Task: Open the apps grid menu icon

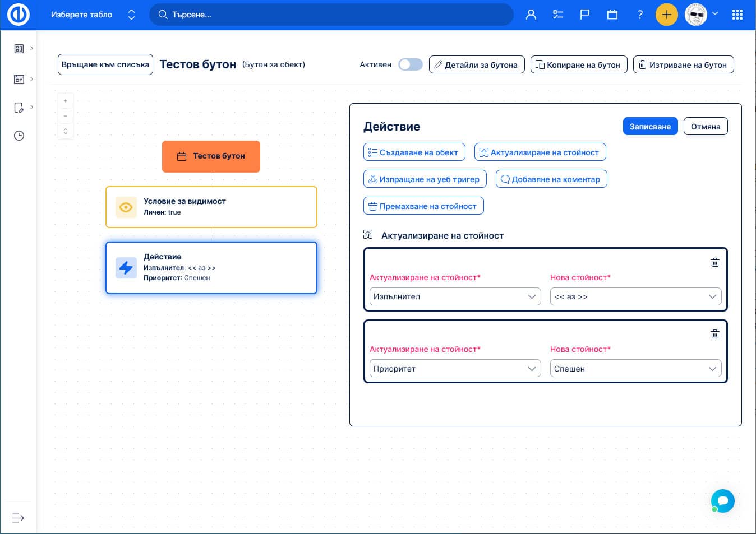Action: point(737,15)
